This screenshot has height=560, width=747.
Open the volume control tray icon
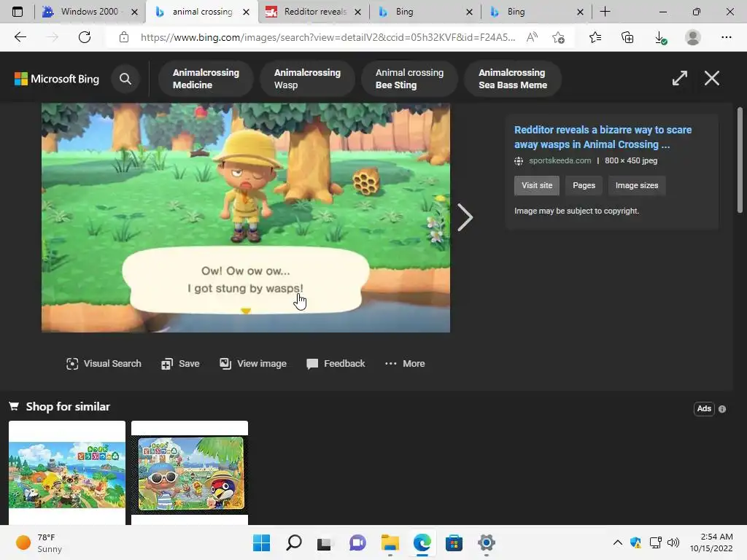point(673,542)
